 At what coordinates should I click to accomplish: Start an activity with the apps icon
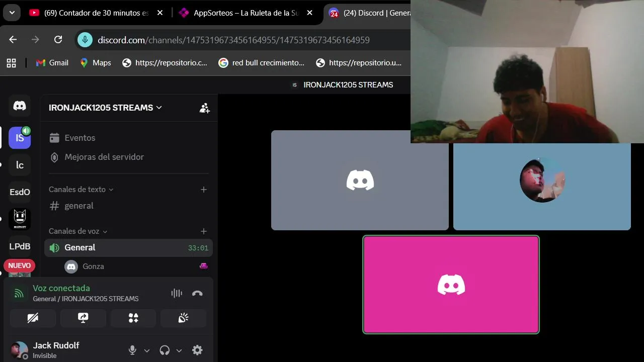click(133, 318)
